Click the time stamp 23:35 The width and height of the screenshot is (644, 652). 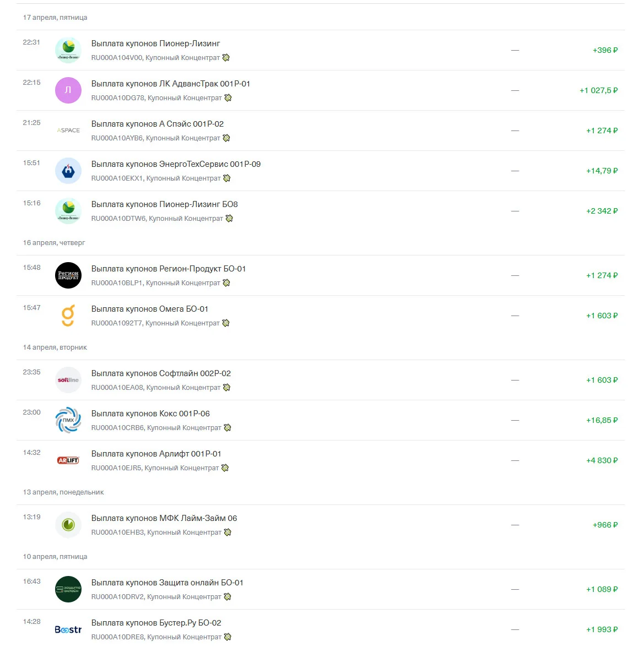click(x=31, y=372)
